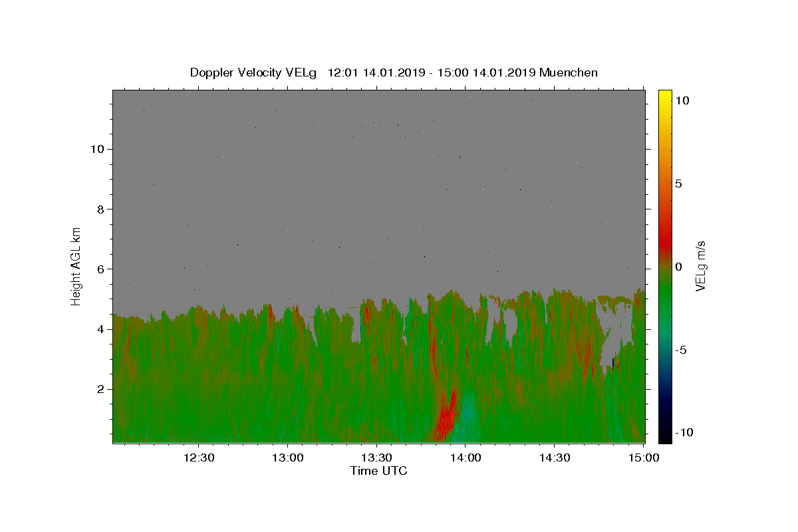Click the "Muenchen" location text in the title

pos(569,72)
